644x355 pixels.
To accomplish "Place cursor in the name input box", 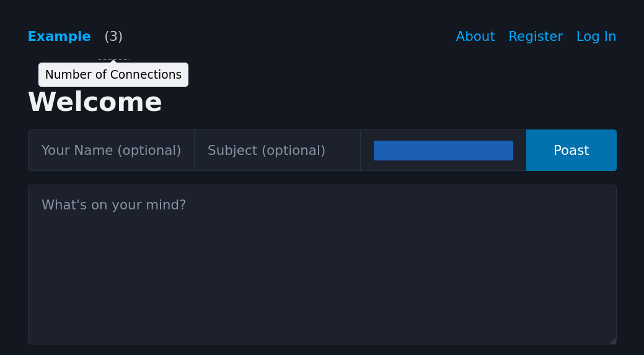I will (x=111, y=151).
